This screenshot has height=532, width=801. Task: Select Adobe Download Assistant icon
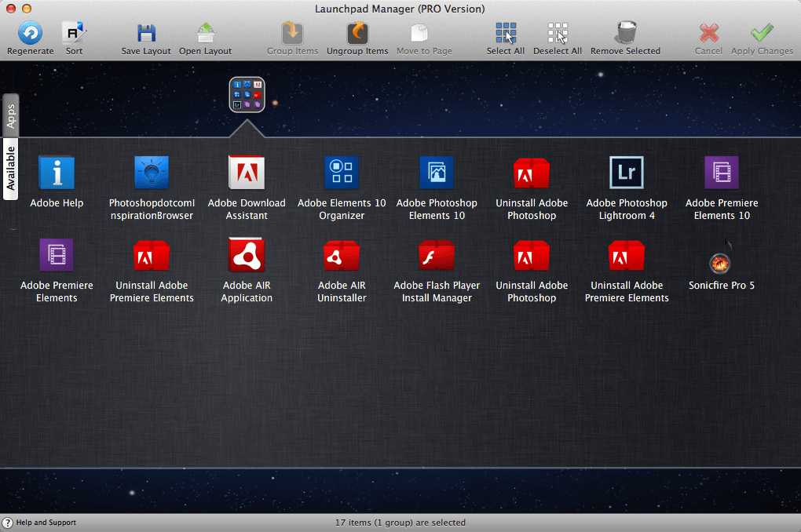(247, 173)
